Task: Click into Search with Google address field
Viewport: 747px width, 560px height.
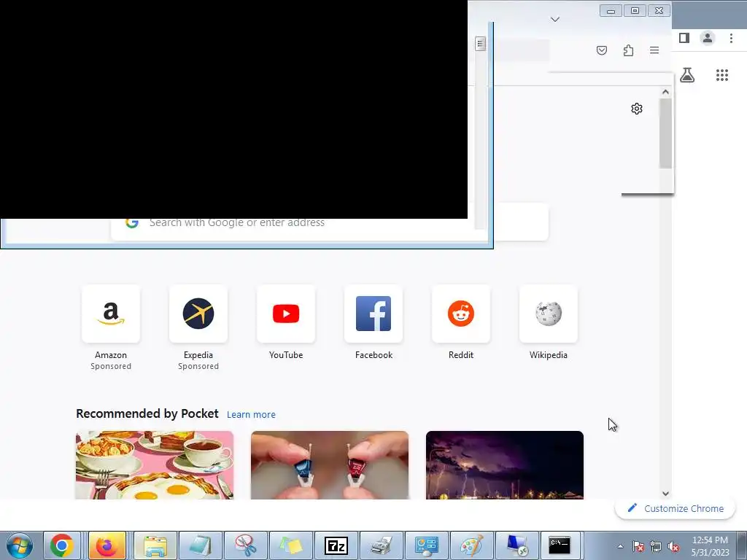Action: (330, 222)
